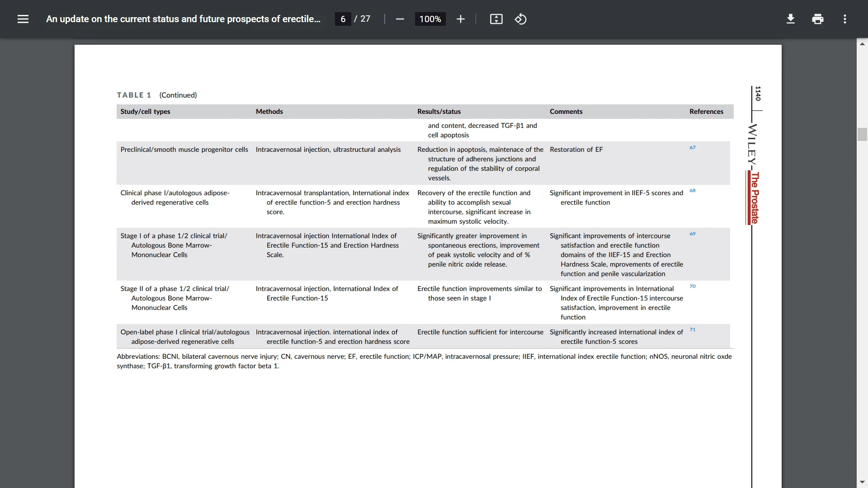
Task: Click the vertical scrollbar thumb
Action: [862, 135]
